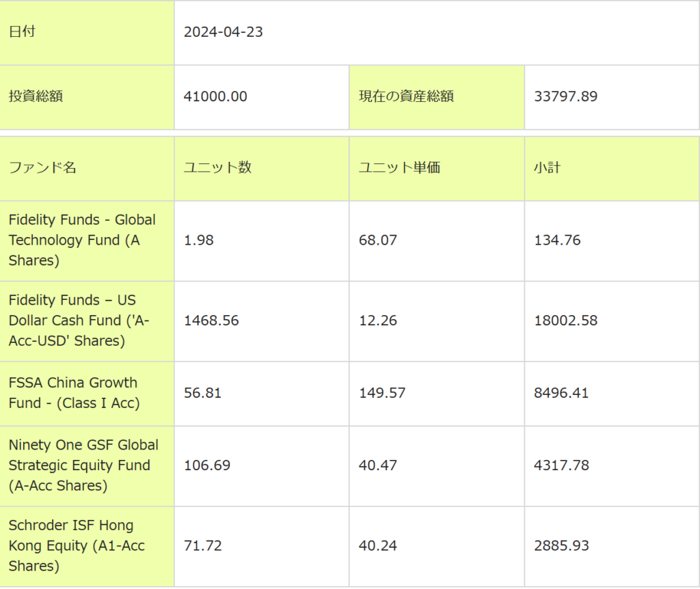700x589 pixels.
Task: Click the subtotal 18002.58
Action: pyautogui.click(x=565, y=320)
